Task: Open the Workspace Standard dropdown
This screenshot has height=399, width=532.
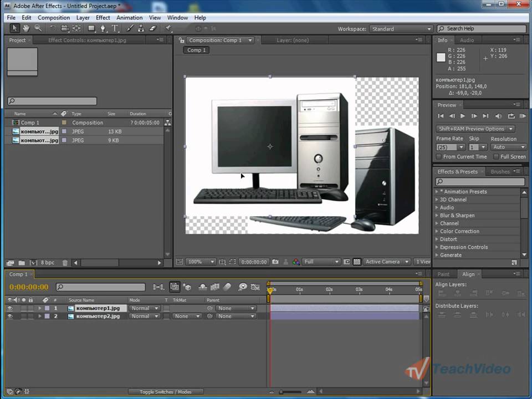Action: click(x=400, y=29)
